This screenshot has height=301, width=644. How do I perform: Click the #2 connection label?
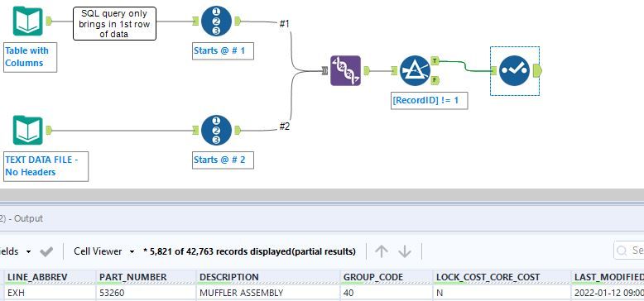(285, 127)
